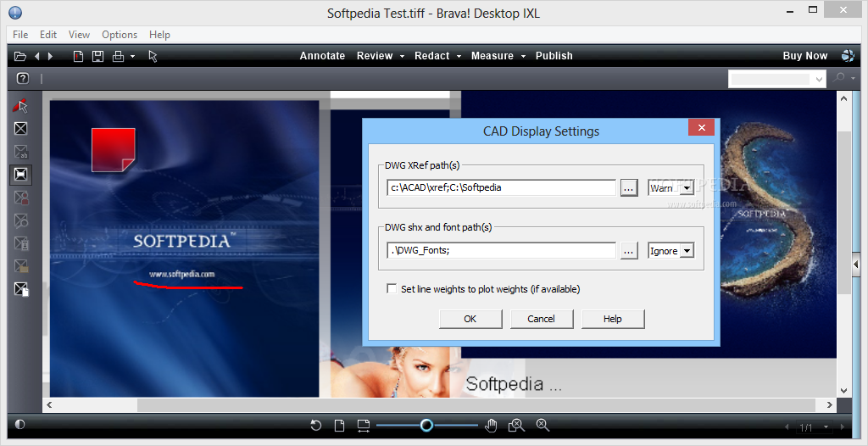Click the DWG shx font path field
This screenshot has width=868, height=446.
click(502, 250)
